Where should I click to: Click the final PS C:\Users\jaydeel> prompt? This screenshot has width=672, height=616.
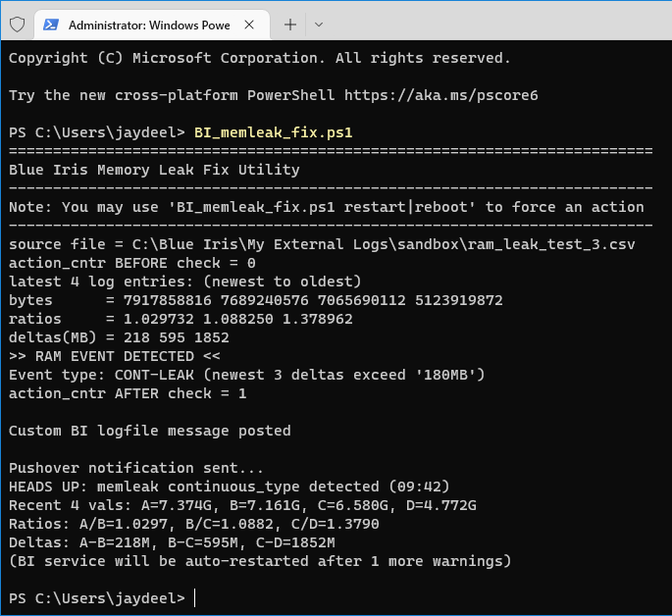click(x=97, y=598)
